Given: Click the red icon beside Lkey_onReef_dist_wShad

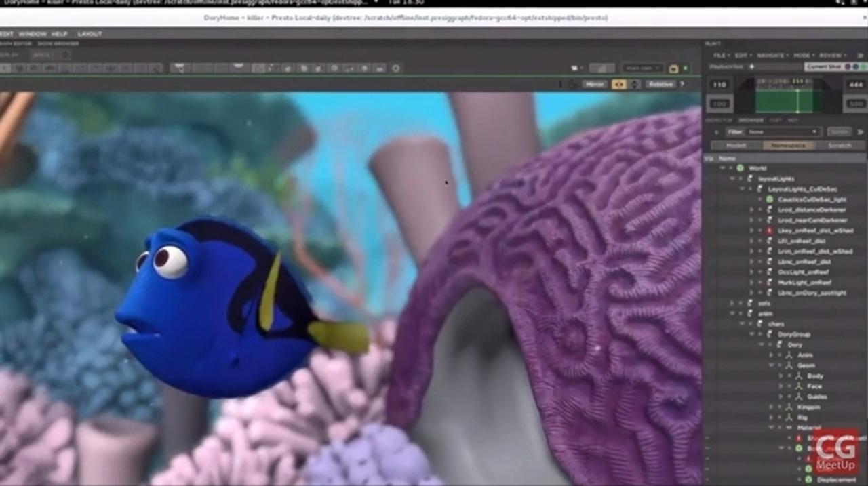Looking at the screenshot, I should (770, 230).
